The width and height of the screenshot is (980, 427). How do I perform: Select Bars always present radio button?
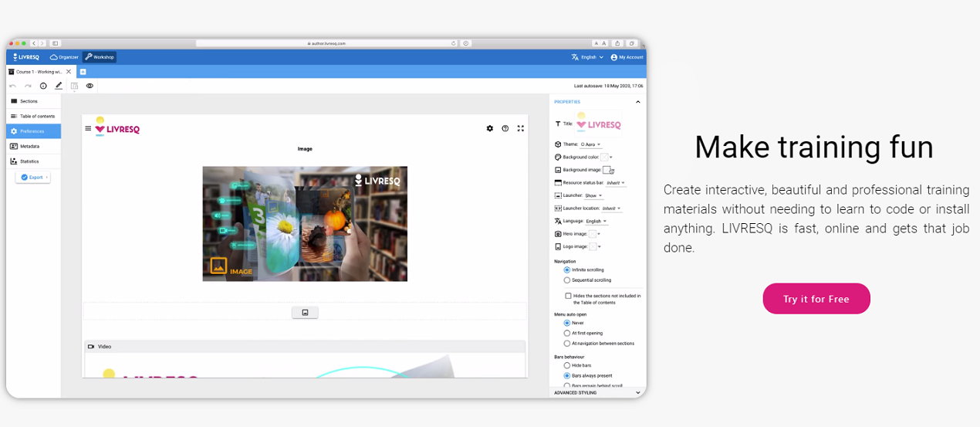[567, 375]
